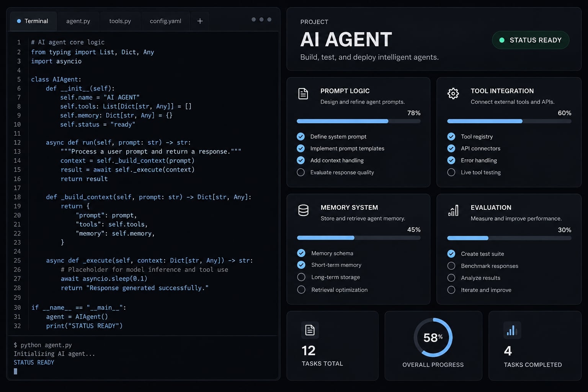Open the tools.py tab
The image size is (588, 392).
(120, 21)
